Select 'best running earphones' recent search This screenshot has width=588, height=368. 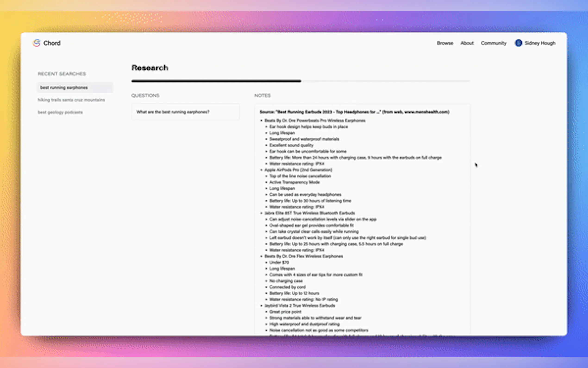click(x=64, y=88)
